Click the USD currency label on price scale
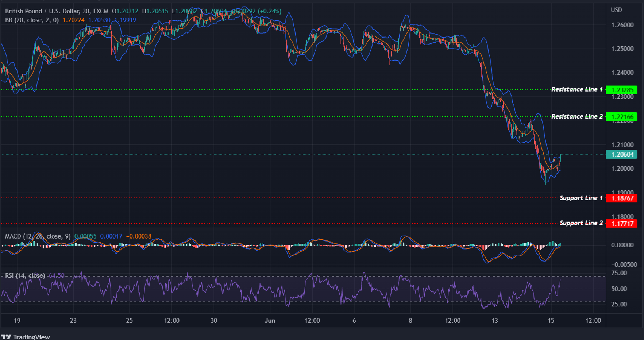Viewport: 644px width, 340px height. pos(617,10)
